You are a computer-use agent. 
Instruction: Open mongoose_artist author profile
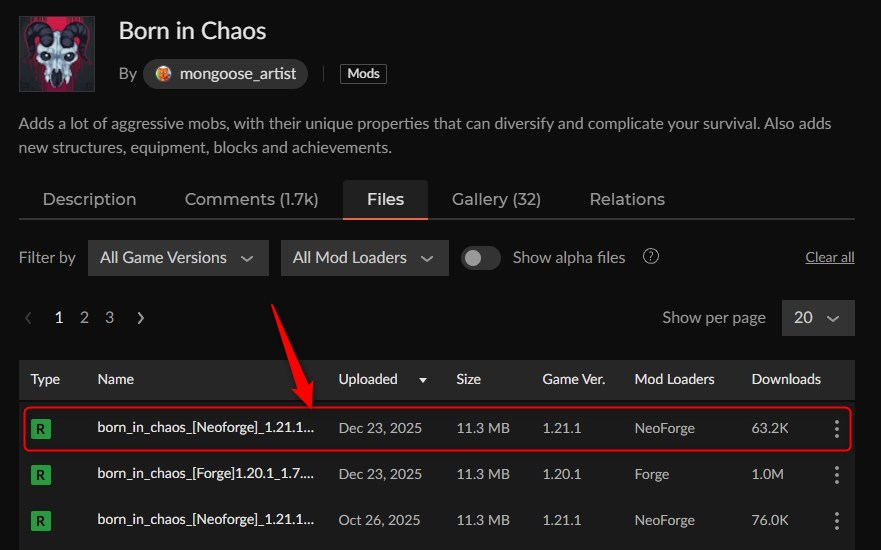[225, 74]
